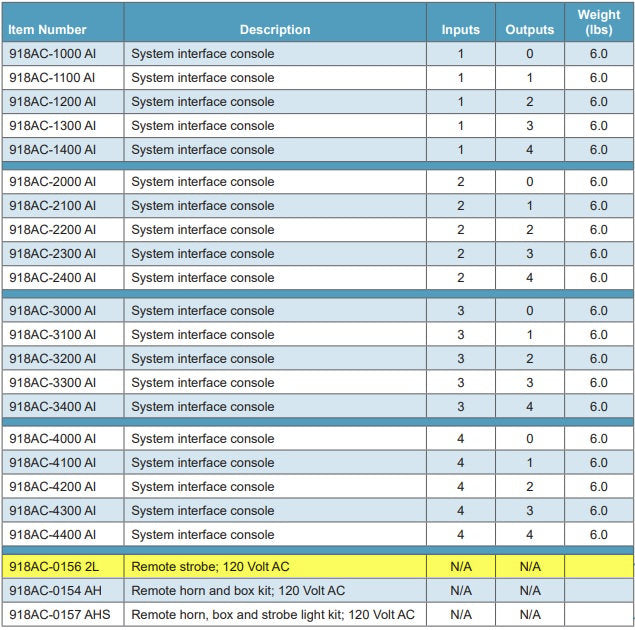The height and width of the screenshot is (630, 635).
Task: Select item number 918AC-3100 AI
Action: tap(53, 335)
